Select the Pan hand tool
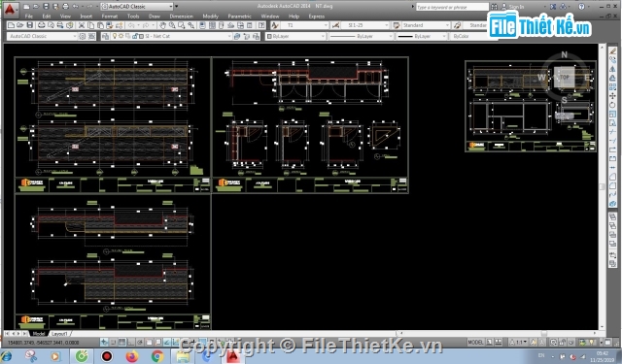 162,25
